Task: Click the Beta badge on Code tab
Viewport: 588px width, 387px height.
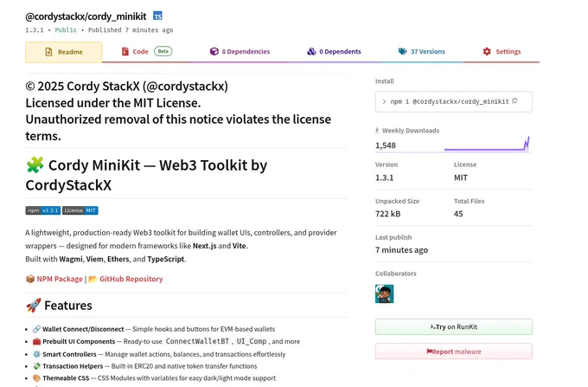Action: click(163, 51)
